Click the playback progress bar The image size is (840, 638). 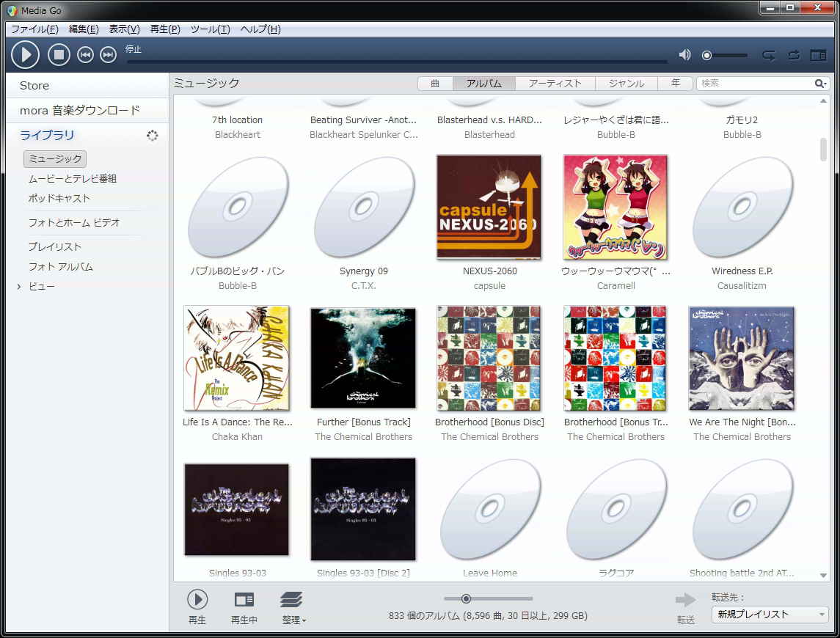[x=397, y=62]
